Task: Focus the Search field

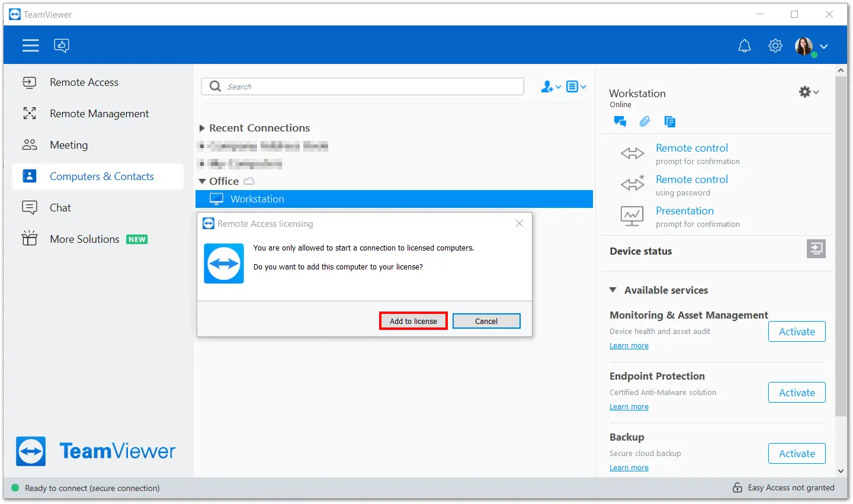Action: click(363, 86)
